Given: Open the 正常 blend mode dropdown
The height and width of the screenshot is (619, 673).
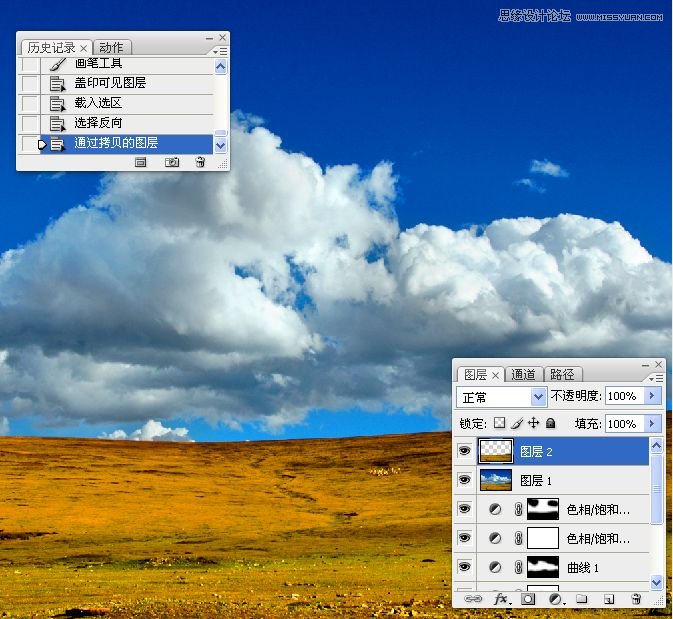Looking at the screenshot, I should click(x=538, y=397).
